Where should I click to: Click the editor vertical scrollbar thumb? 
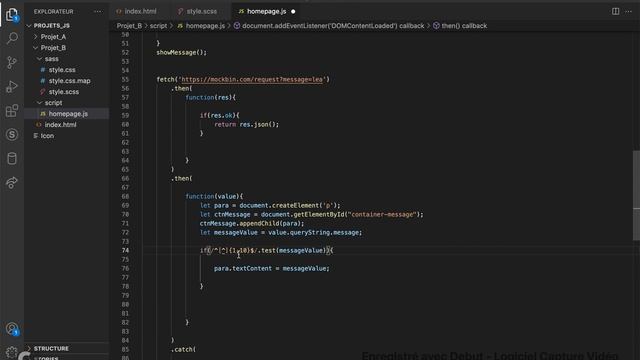[x=636, y=196]
